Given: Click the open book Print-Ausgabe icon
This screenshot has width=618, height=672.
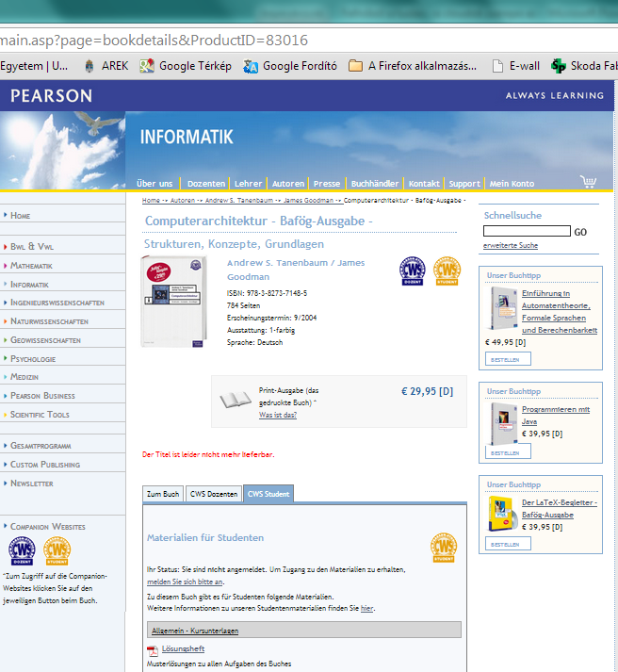Looking at the screenshot, I should 236,400.
